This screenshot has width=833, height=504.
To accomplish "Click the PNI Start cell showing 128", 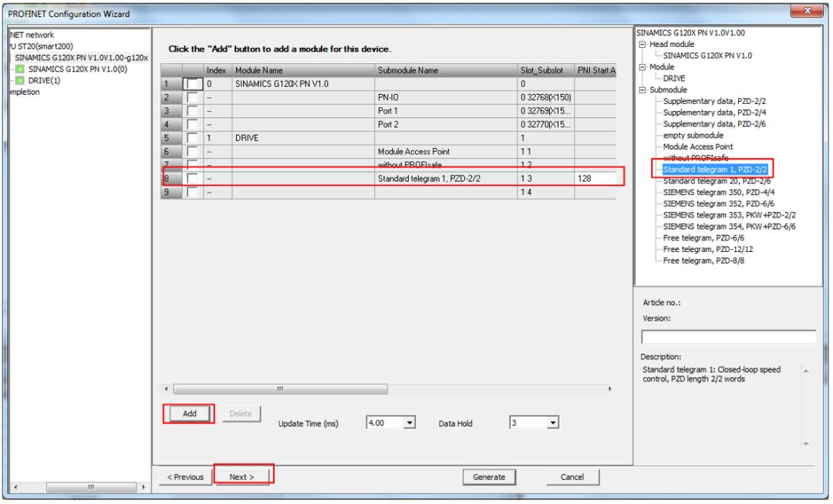I will click(x=595, y=179).
